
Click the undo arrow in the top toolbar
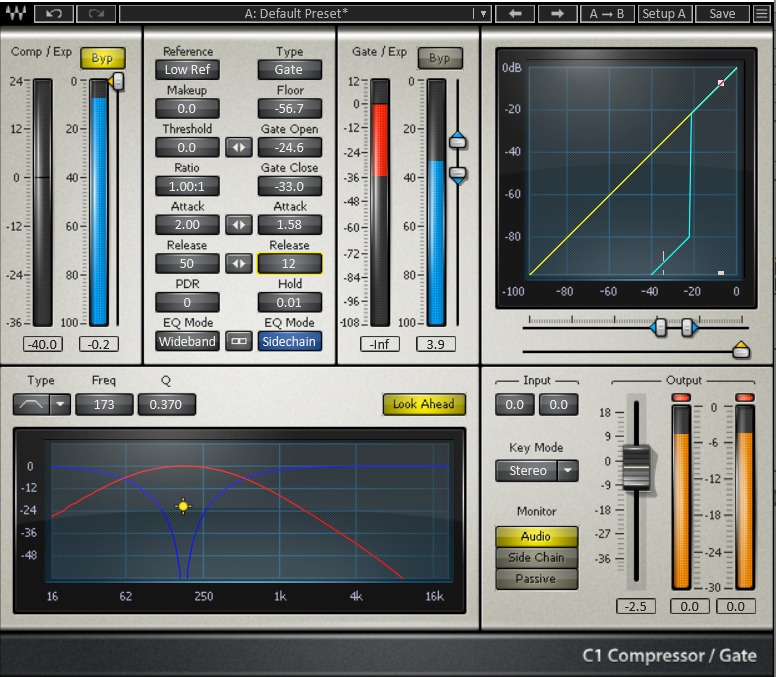pos(54,14)
